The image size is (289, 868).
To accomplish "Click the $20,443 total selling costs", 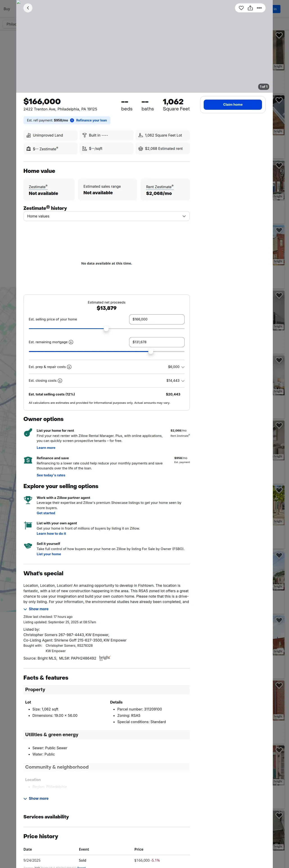I will coord(173,394).
